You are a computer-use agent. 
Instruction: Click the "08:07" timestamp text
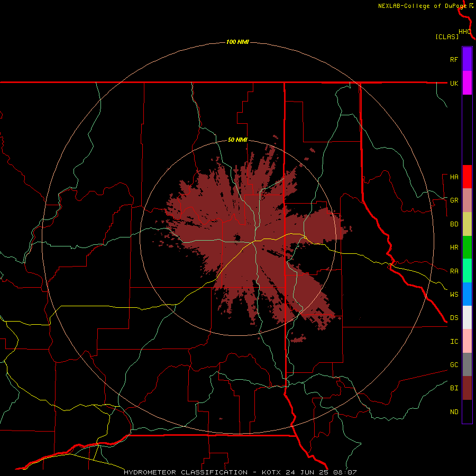[344, 472]
